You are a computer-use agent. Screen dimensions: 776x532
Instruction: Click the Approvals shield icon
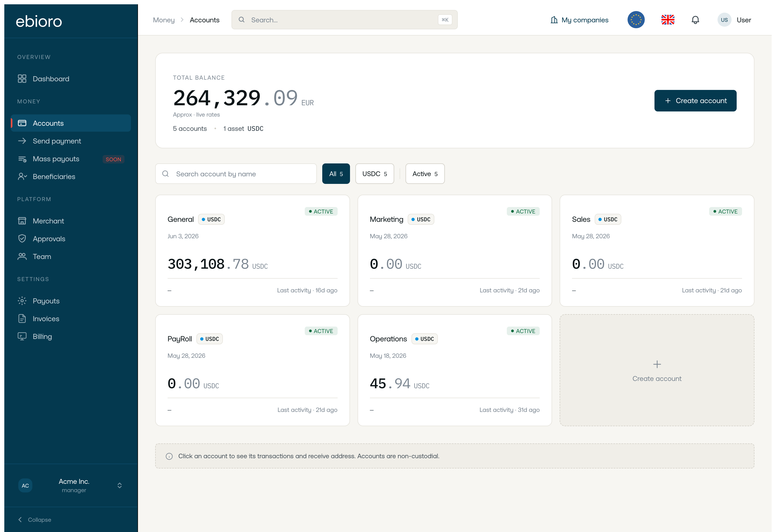pos(22,239)
